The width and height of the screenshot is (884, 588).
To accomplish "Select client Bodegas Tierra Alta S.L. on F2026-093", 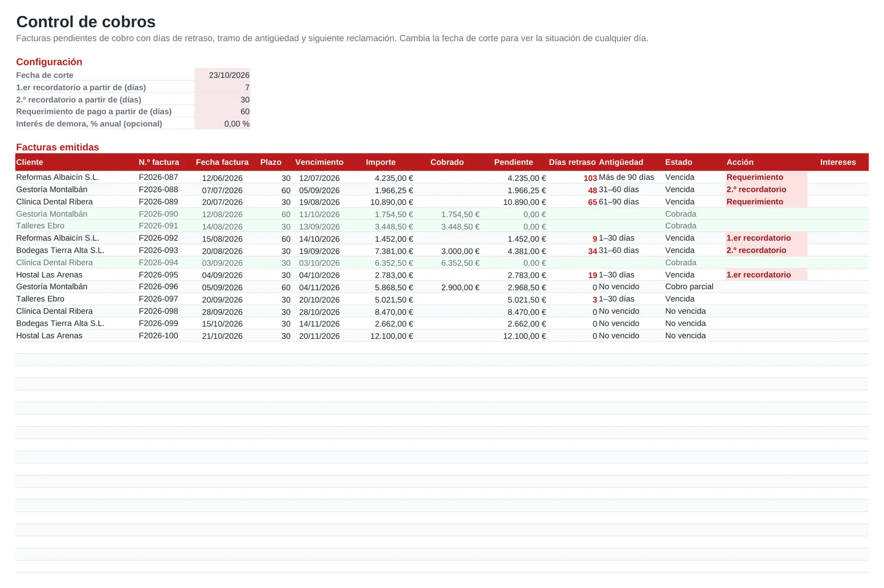I will pyautogui.click(x=60, y=250).
